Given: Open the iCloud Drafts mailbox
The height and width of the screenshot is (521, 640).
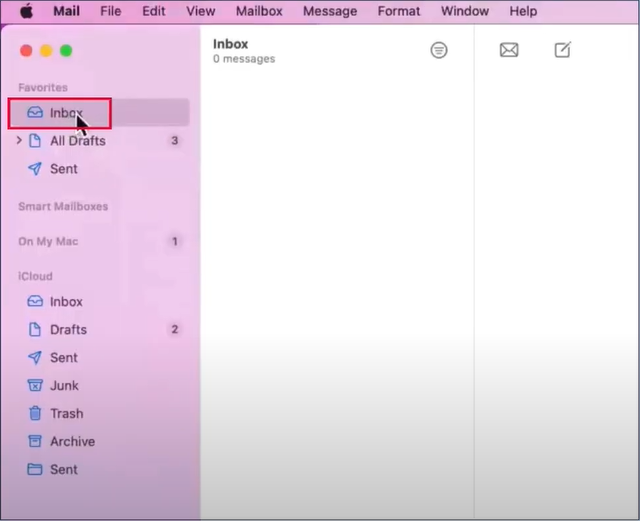Looking at the screenshot, I should pyautogui.click(x=100, y=330).
